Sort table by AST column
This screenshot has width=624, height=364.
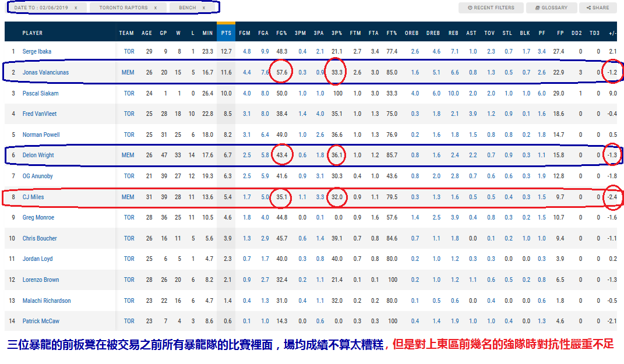tap(471, 33)
